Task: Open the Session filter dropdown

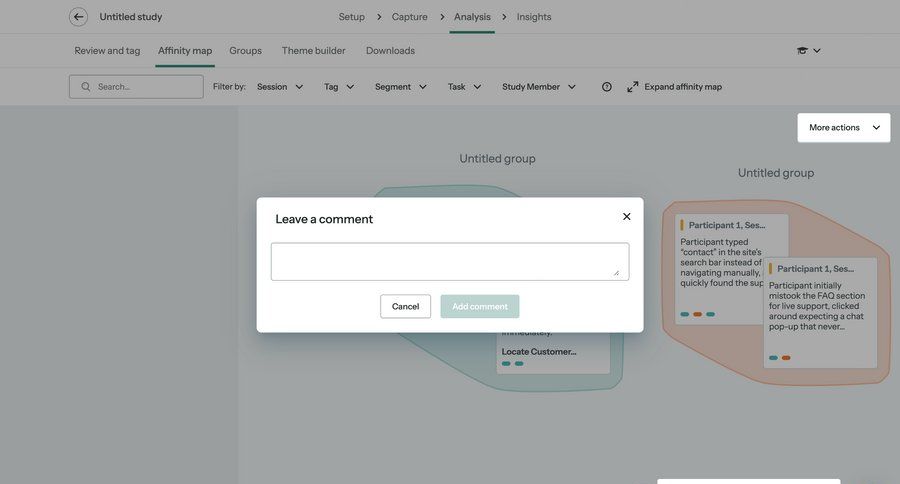Action: pyautogui.click(x=280, y=87)
